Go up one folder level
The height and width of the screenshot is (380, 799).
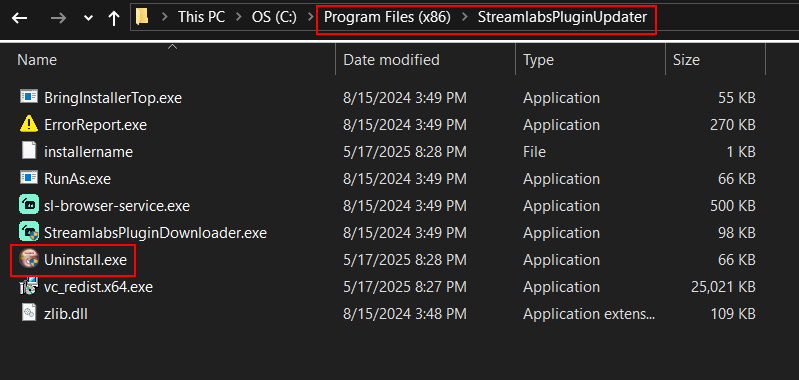click(x=114, y=18)
